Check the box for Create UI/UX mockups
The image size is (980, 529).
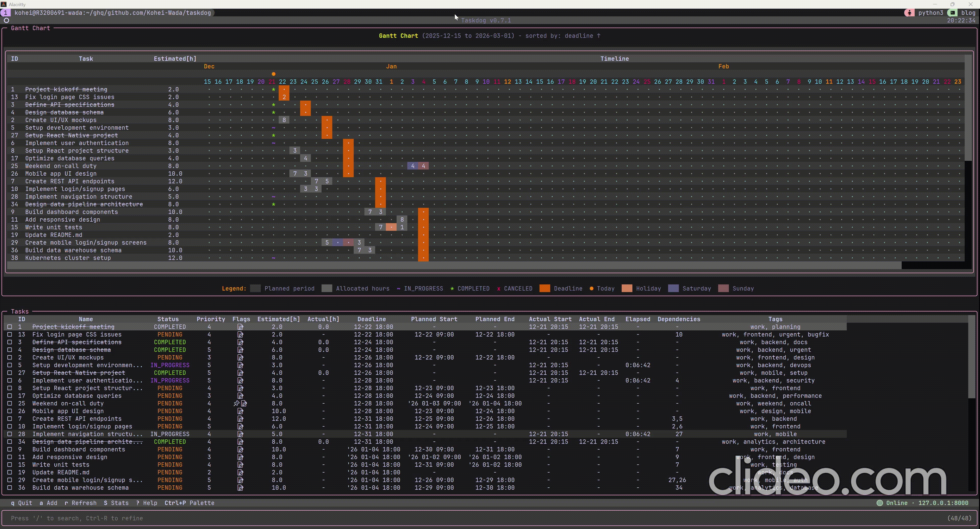click(x=10, y=357)
